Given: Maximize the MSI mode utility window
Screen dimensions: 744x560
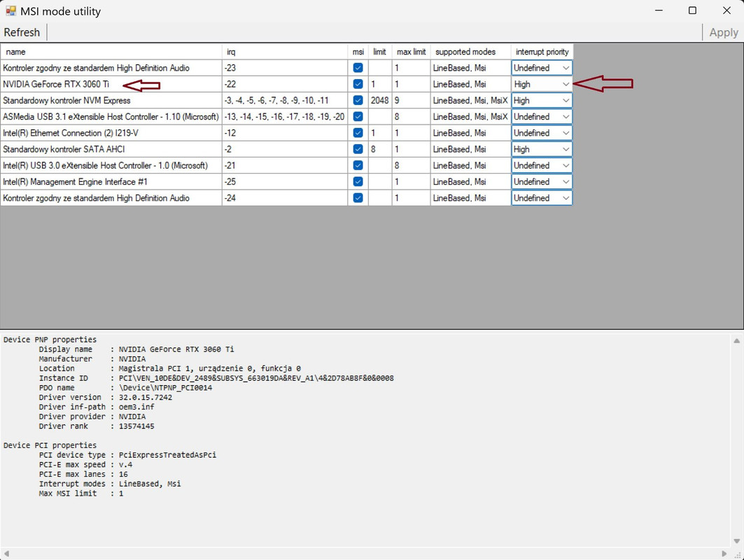Looking at the screenshot, I should (x=692, y=10).
